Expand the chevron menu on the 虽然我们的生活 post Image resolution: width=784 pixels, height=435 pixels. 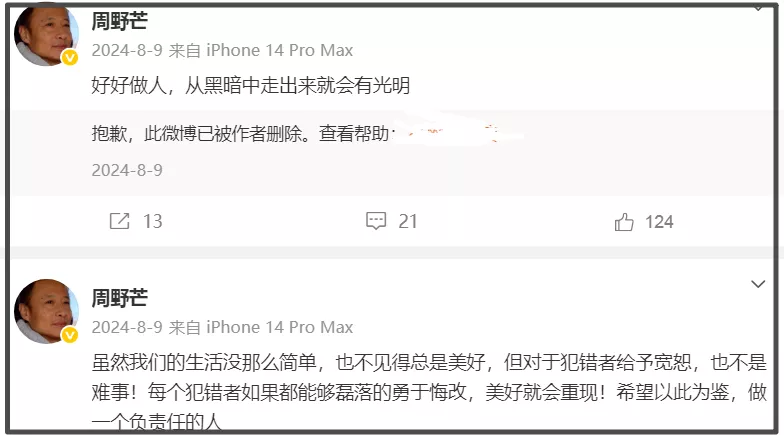(758, 284)
